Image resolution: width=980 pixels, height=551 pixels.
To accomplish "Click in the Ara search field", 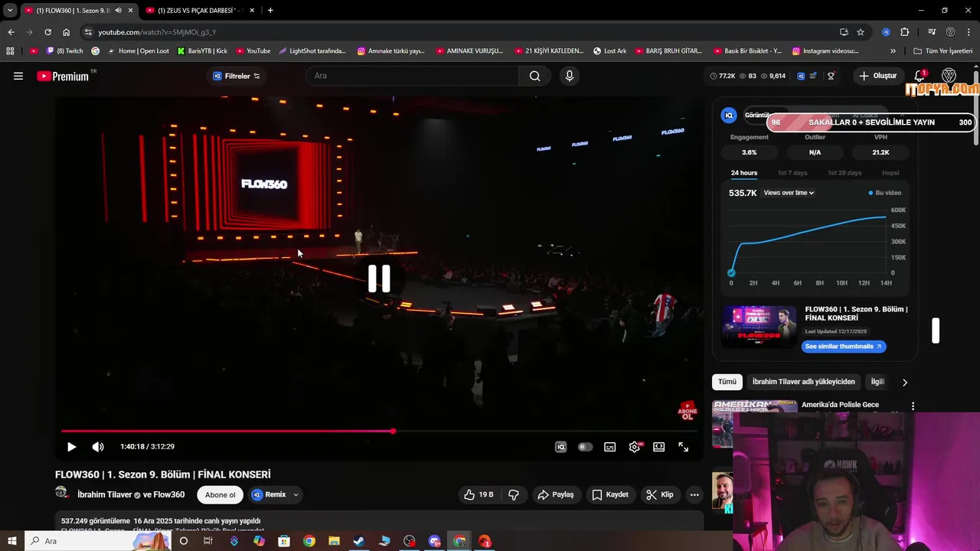I will (413, 76).
